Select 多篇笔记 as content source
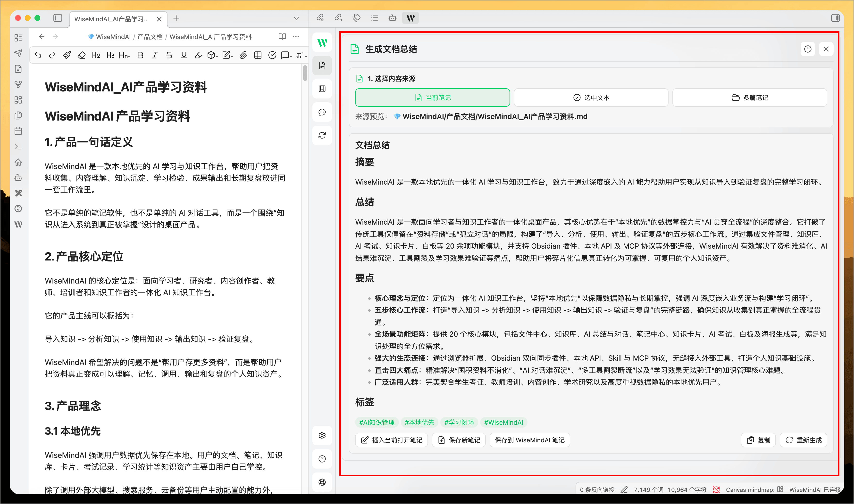854x504 pixels. pos(750,98)
